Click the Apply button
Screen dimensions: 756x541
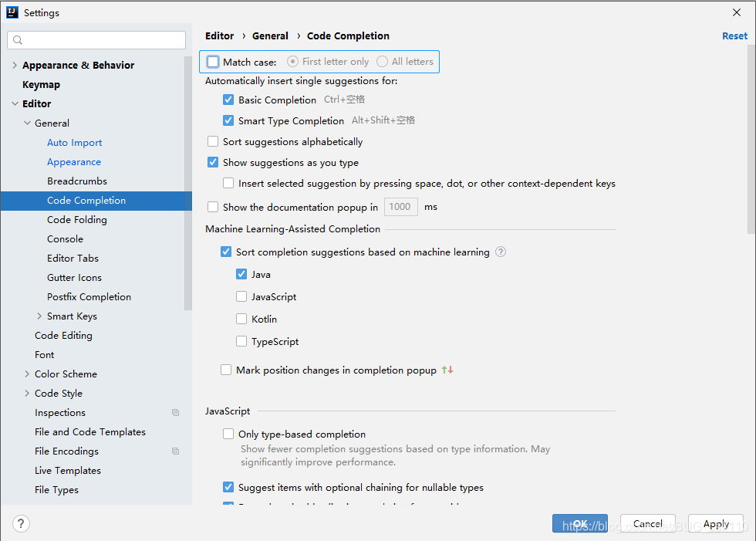click(x=715, y=523)
